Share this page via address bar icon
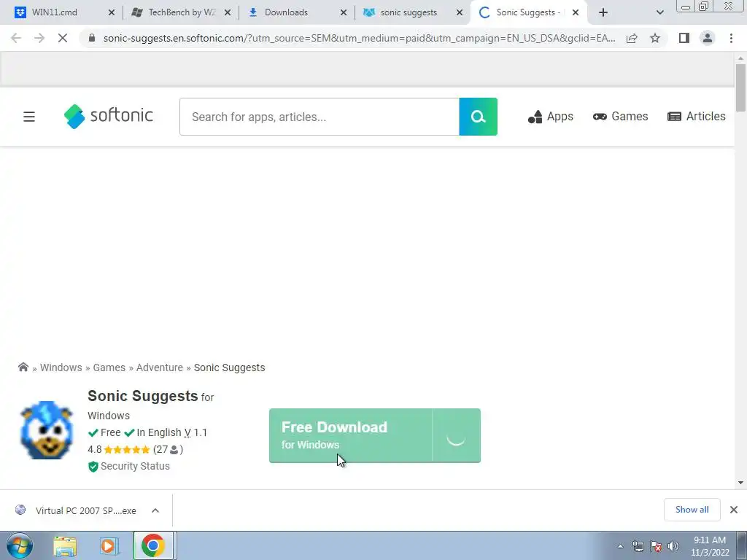Image resolution: width=747 pixels, height=560 pixels. pos(632,38)
